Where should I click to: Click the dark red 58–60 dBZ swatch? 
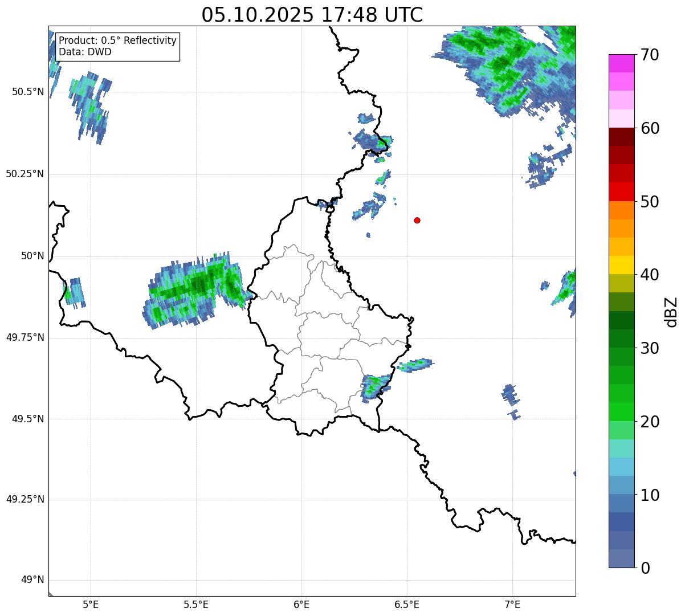pyautogui.click(x=621, y=137)
